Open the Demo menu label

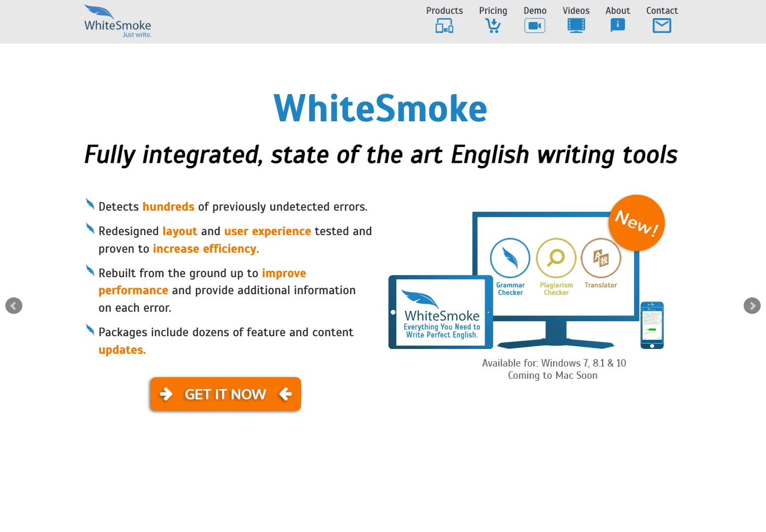[535, 11]
